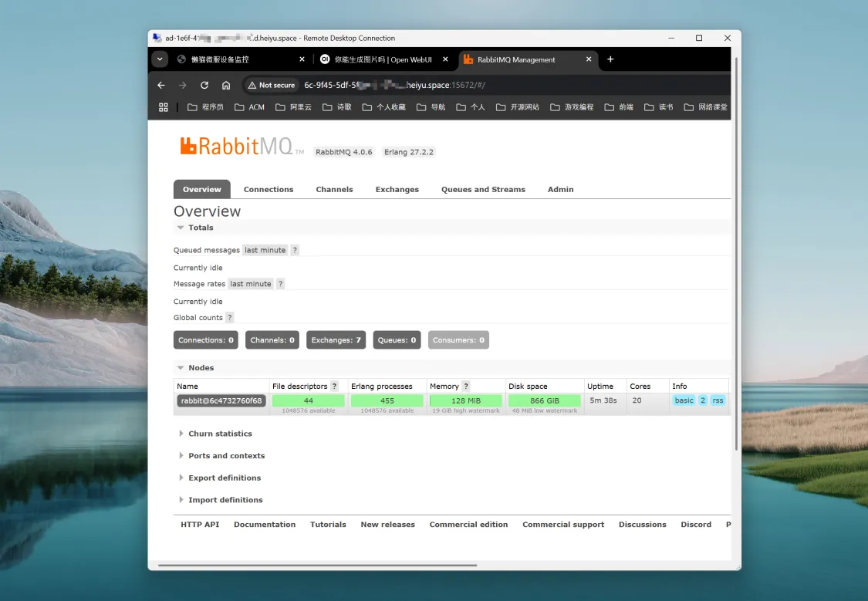
Task: Open the 阿里云 bookmark folder
Action: pyautogui.click(x=293, y=107)
